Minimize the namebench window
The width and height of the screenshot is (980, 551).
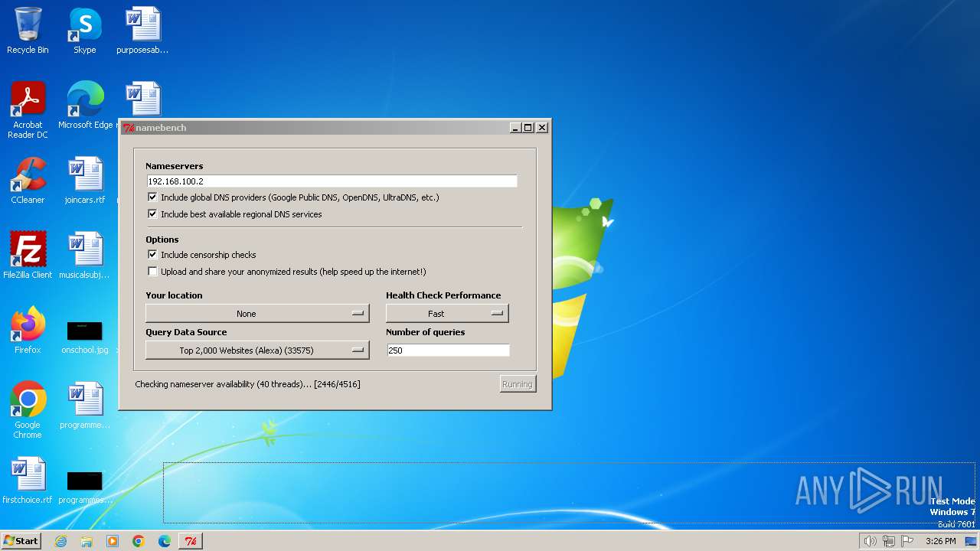pos(515,128)
